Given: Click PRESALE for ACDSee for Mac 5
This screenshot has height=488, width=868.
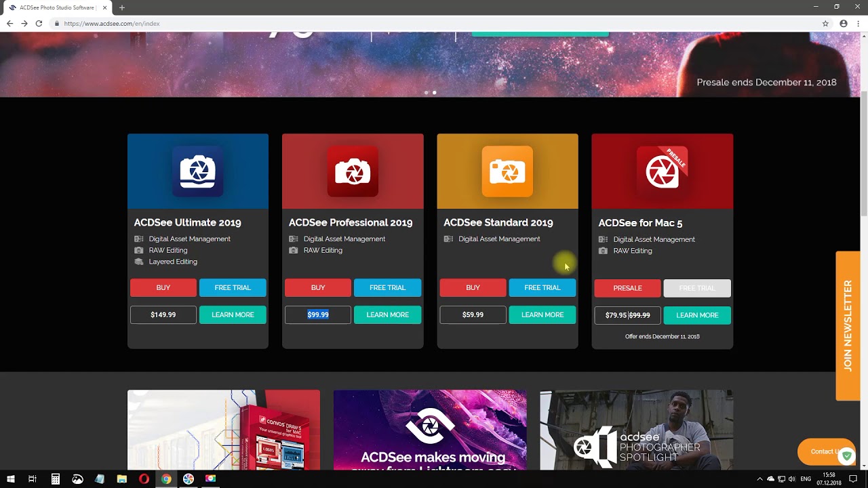Looking at the screenshot, I should coord(627,288).
